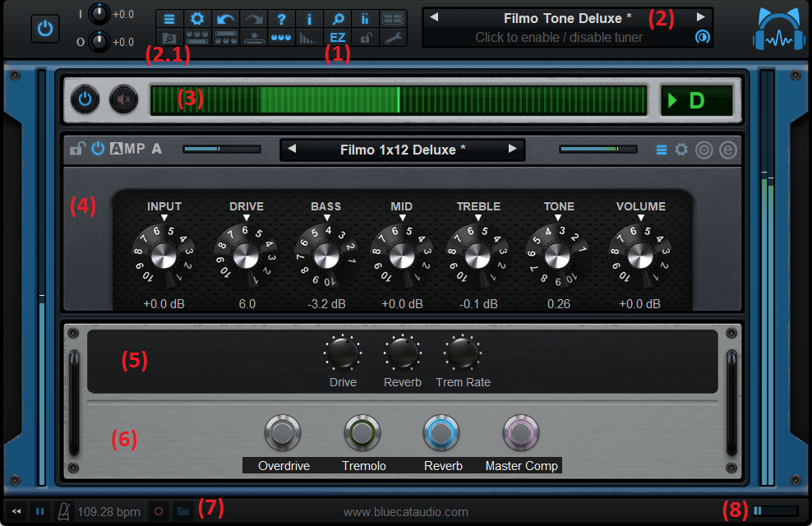Click the record button in the bottom bar
812x526 pixels.
coord(159,511)
